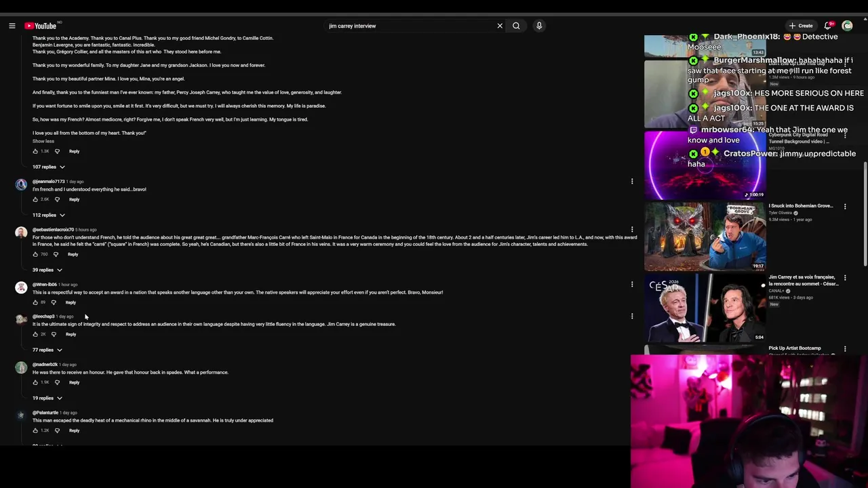Image resolution: width=868 pixels, height=488 pixels.
Task: Start voice search with microphone icon
Action: point(539,26)
